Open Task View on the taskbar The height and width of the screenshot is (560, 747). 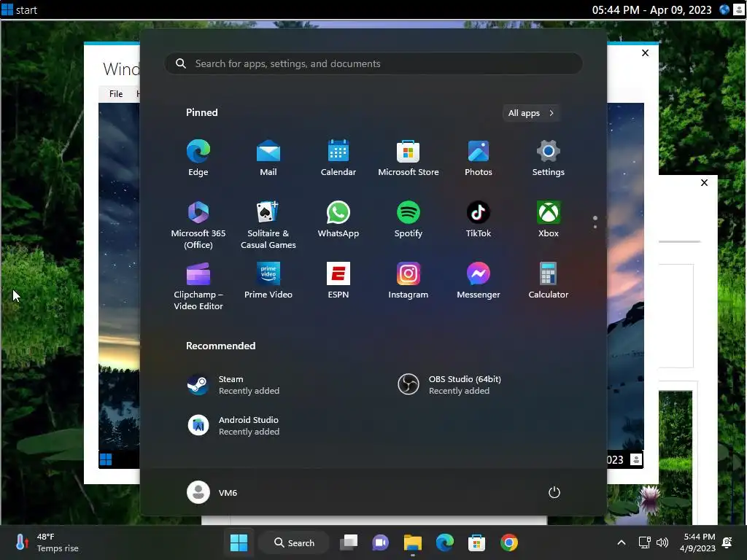coord(349,542)
